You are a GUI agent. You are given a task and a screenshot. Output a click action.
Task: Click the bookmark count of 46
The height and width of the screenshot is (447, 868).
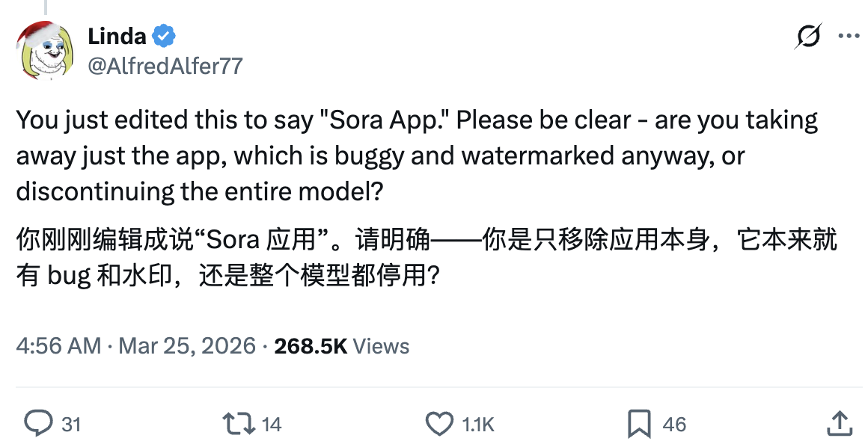pos(673,425)
